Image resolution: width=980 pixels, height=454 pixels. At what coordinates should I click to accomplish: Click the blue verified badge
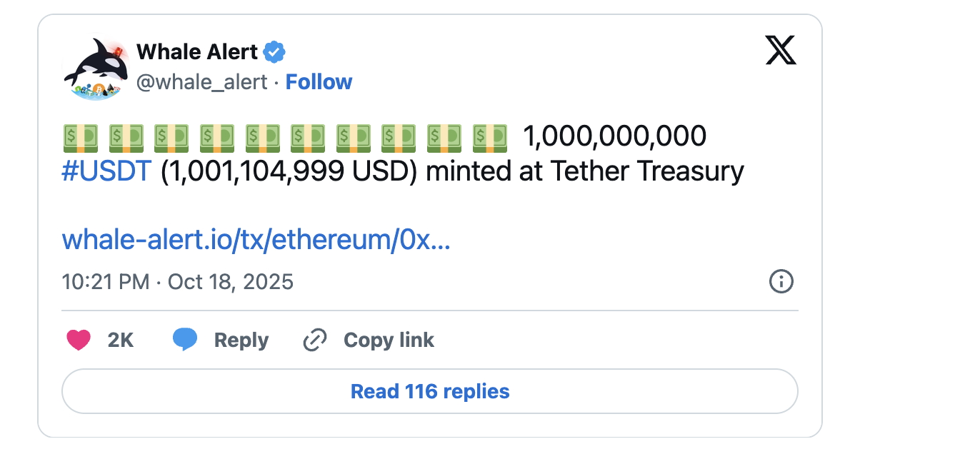pyautogui.click(x=274, y=52)
